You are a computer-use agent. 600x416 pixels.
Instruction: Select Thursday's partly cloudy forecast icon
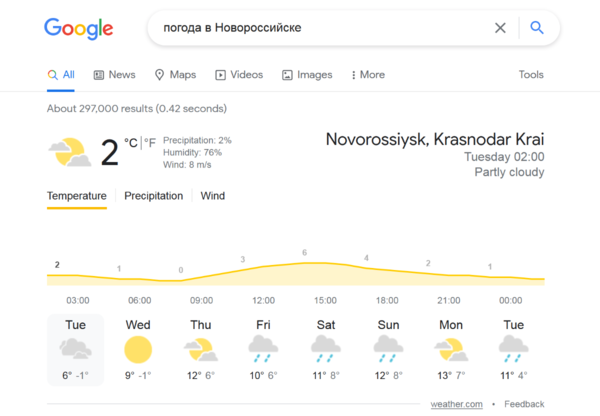[200, 349]
